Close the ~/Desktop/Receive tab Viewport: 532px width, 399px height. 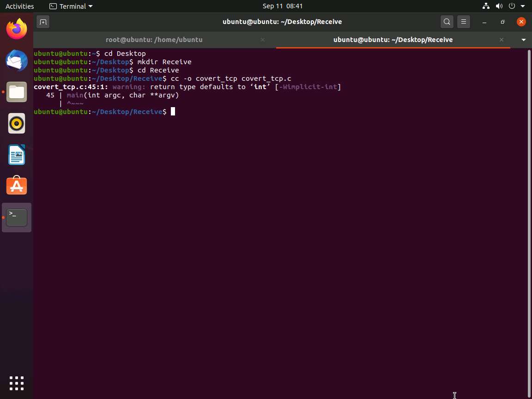[x=501, y=40]
